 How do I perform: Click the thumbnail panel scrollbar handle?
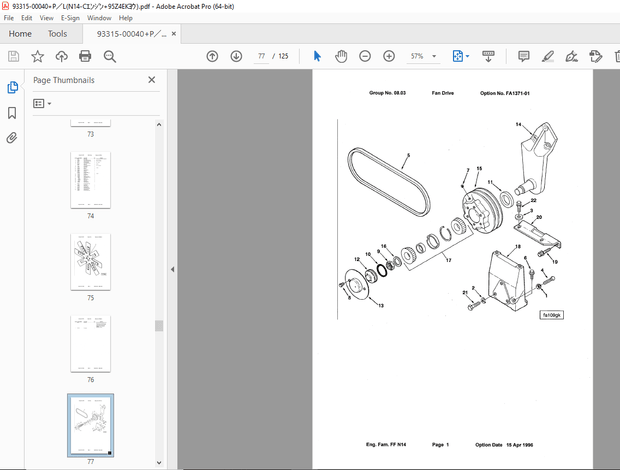(159, 326)
